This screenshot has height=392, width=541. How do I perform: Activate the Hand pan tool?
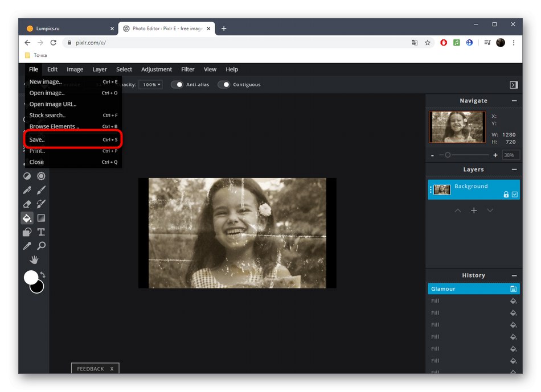point(34,260)
